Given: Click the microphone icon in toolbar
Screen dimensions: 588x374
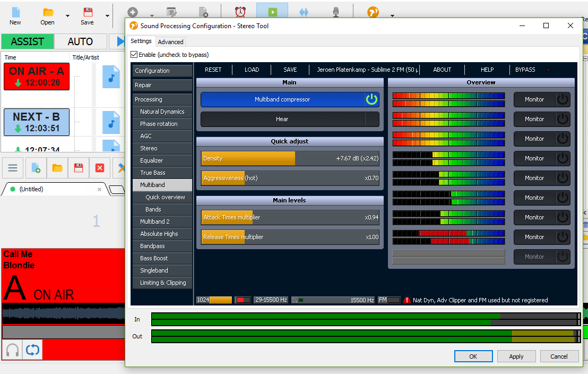Looking at the screenshot, I should (335, 12).
